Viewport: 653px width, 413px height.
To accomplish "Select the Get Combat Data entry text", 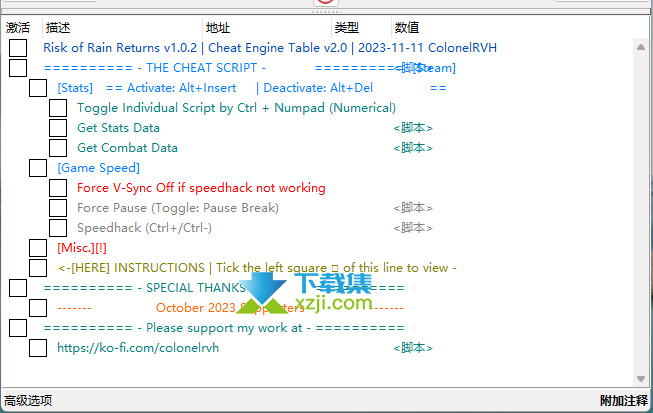I will pos(127,148).
